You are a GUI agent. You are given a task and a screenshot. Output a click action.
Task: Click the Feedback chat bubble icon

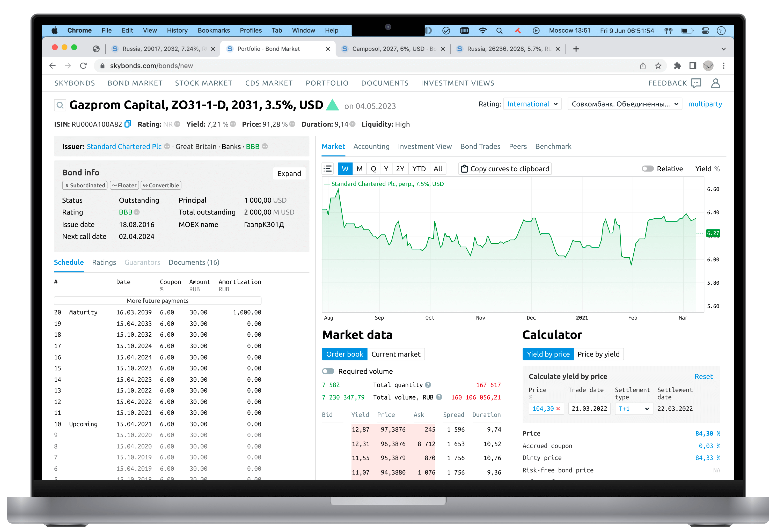coord(696,83)
